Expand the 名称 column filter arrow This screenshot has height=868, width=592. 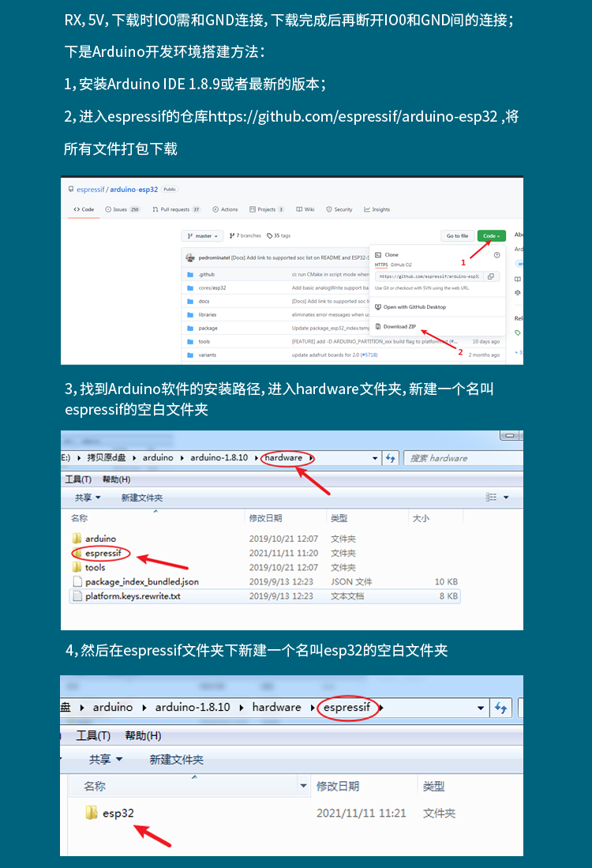click(303, 786)
